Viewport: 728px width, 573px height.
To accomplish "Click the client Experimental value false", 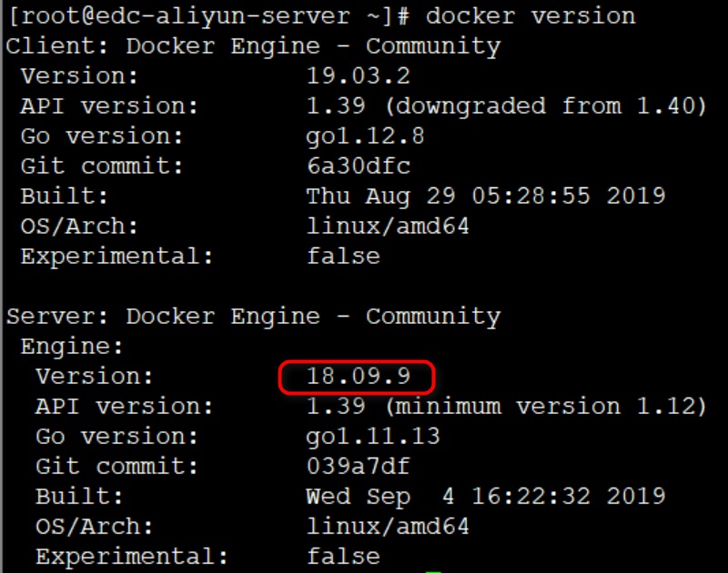I will (343, 256).
